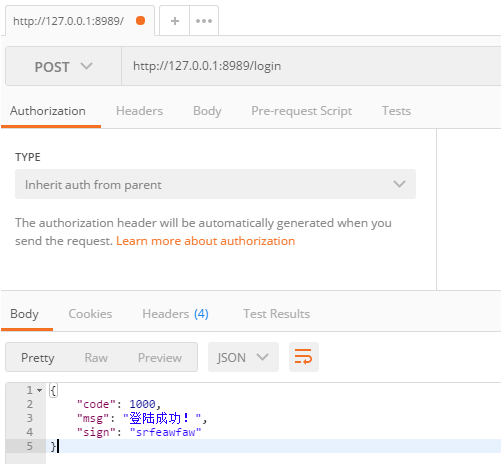Select the http://127.0.0.1:8989/ request tab
The width and height of the screenshot is (503, 464).
pyautogui.click(x=80, y=21)
